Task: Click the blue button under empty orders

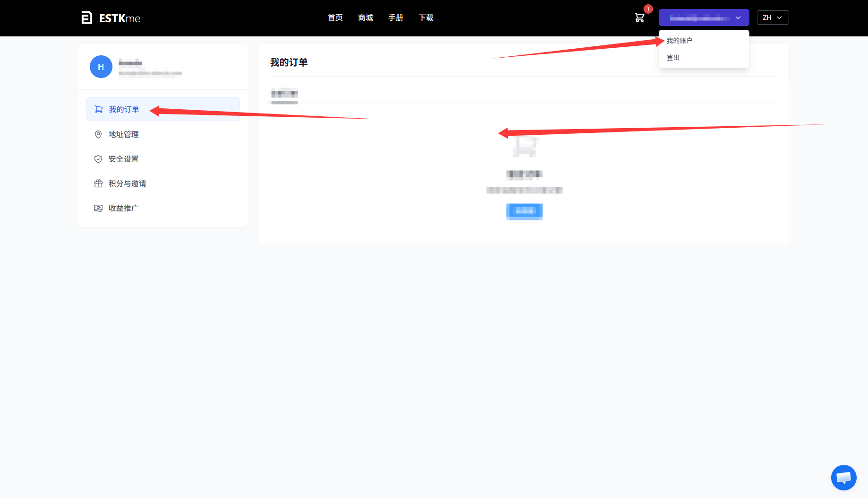Action: [524, 211]
